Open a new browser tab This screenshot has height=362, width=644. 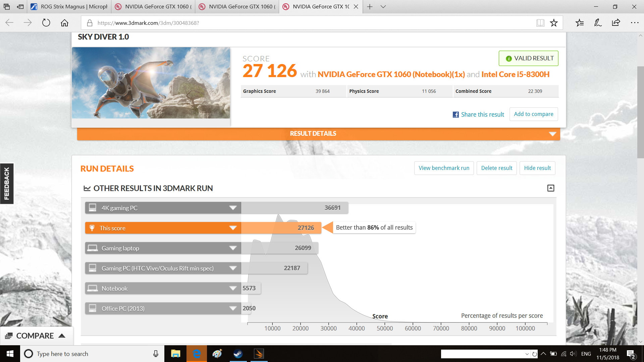[x=370, y=6]
